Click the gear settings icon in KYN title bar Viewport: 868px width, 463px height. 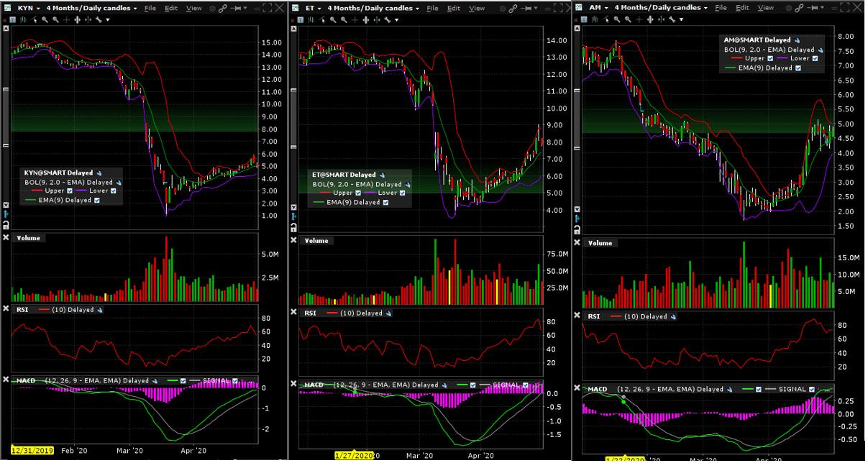(212, 9)
